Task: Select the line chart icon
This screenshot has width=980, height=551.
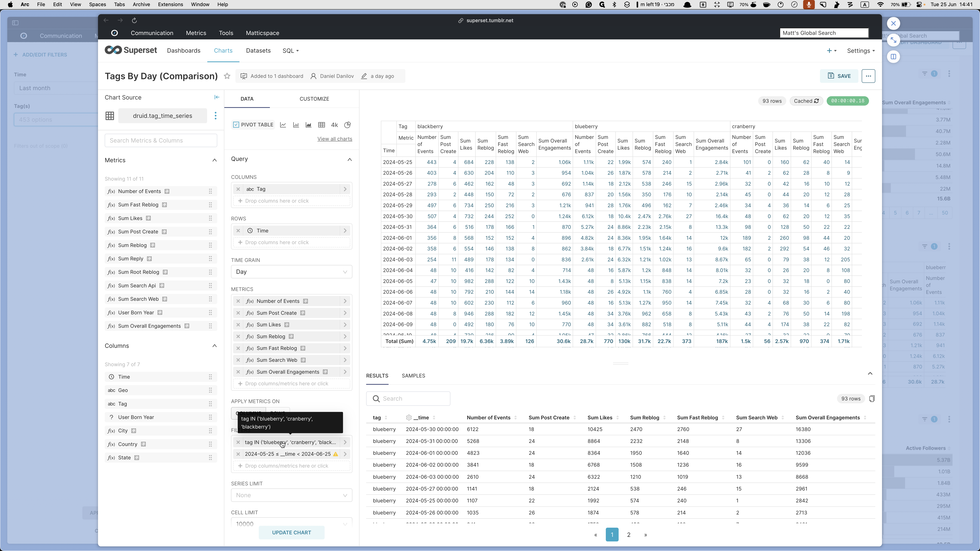Action: point(283,125)
